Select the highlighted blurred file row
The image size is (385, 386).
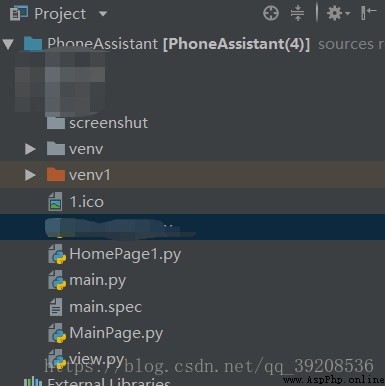coord(192,227)
